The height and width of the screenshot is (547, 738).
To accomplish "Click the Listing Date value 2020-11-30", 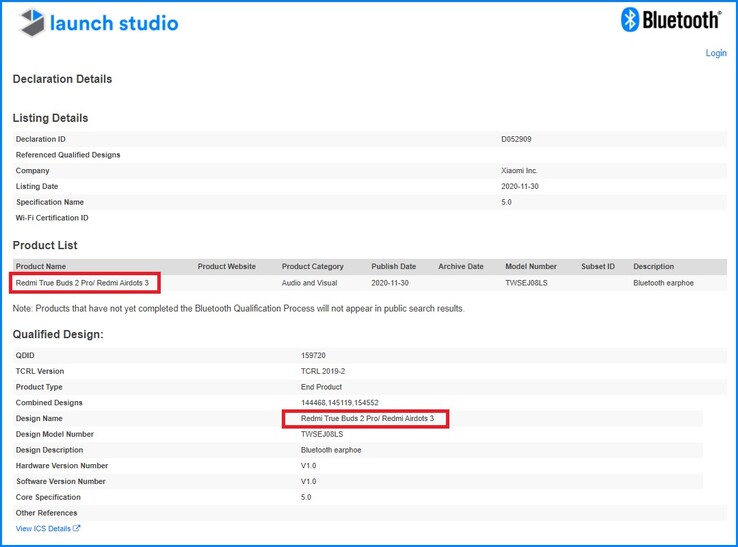I will pyautogui.click(x=520, y=186).
